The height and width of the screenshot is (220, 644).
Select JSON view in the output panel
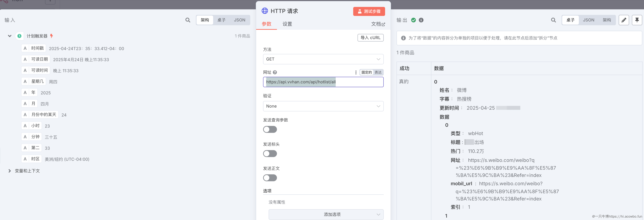(589, 20)
